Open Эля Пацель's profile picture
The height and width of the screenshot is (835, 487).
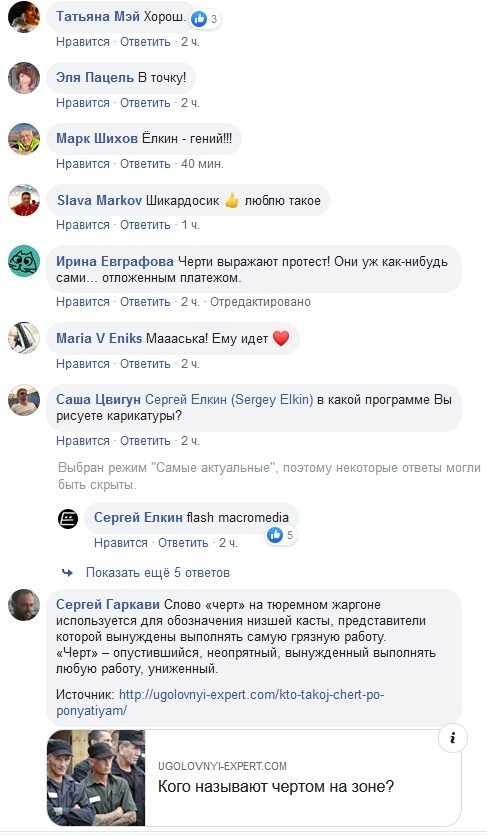[x=24, y=78]
